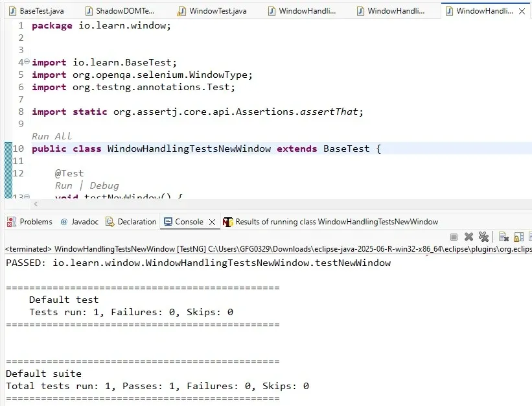Click the Debug link below @Test
The width and height of the screenshot is (532, 406).
pyautogui.click(x=104, y=185)
